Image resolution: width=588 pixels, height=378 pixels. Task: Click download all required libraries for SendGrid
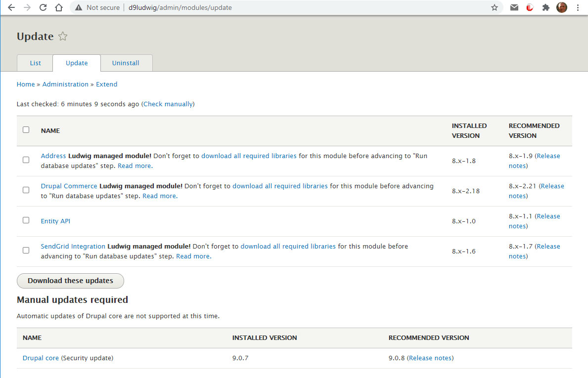(288, 247)
